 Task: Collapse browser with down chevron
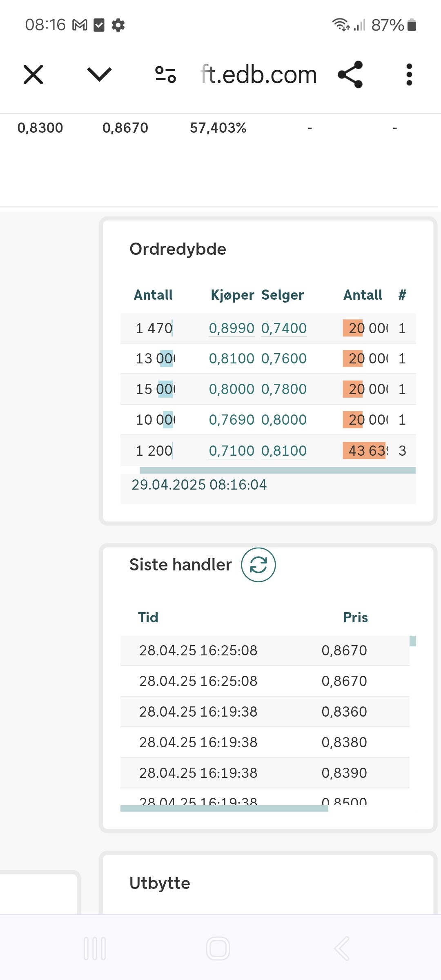[99, 74]
